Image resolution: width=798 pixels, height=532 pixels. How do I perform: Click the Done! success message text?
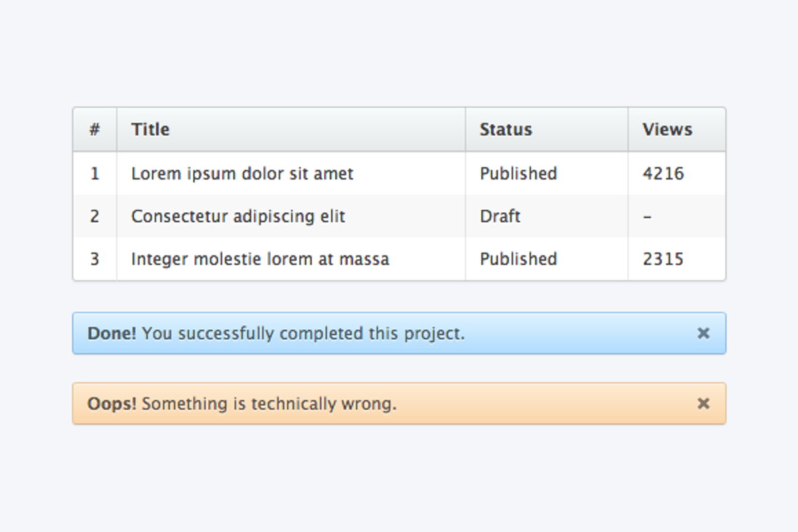276,333
